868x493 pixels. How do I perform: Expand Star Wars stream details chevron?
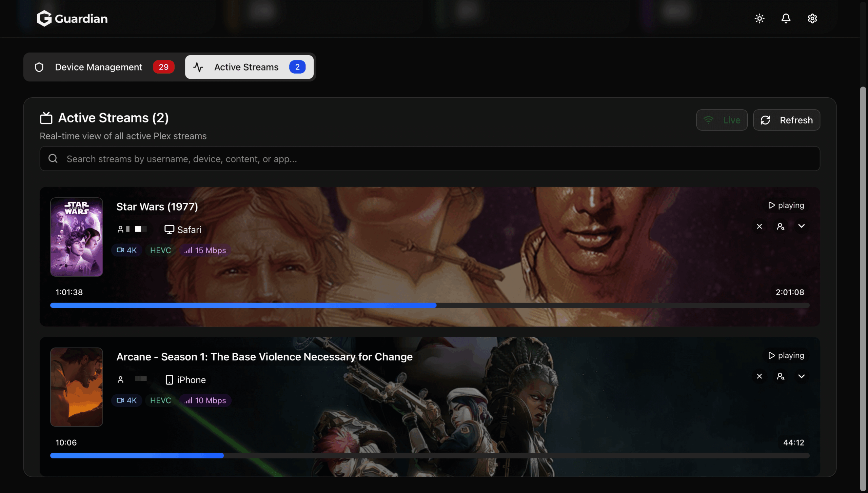coord(802,226)
